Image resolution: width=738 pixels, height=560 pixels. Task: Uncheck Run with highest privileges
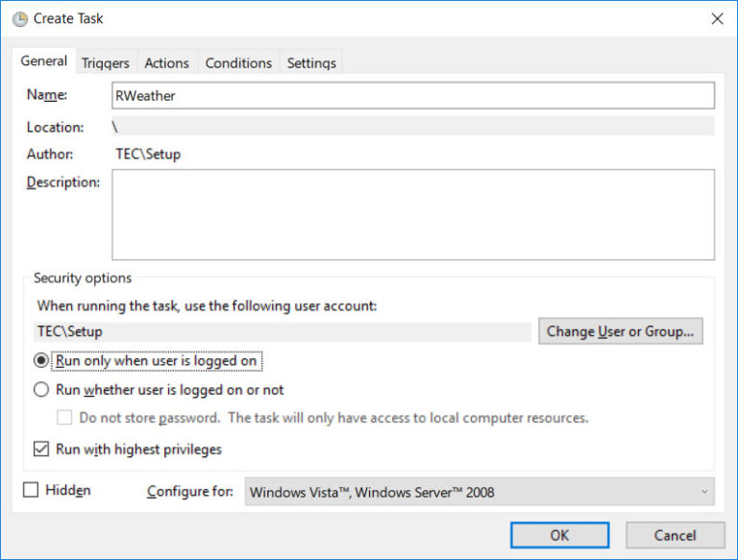pos(41,449)
